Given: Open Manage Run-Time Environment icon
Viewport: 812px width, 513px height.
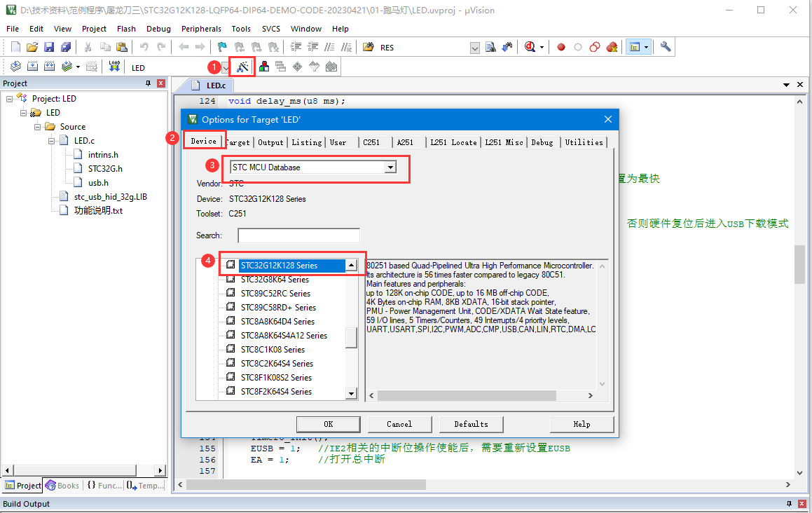Looking at the screenshot, I should coord(297,67).
